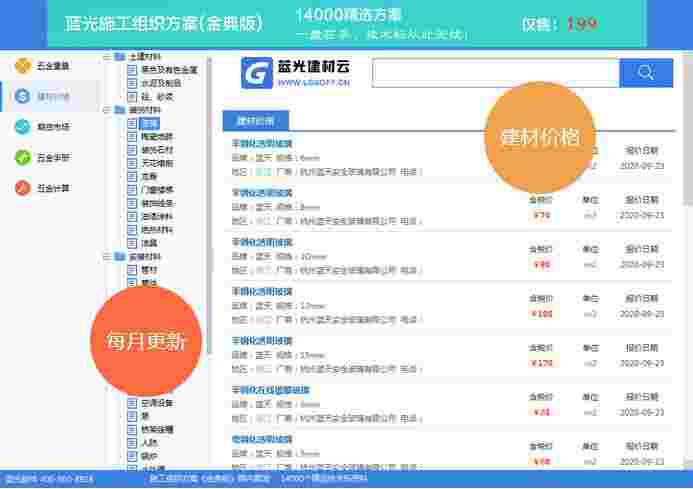Click the document icon beside 人防
Viewport: 693px width, 489px height.
coord(132,442)
